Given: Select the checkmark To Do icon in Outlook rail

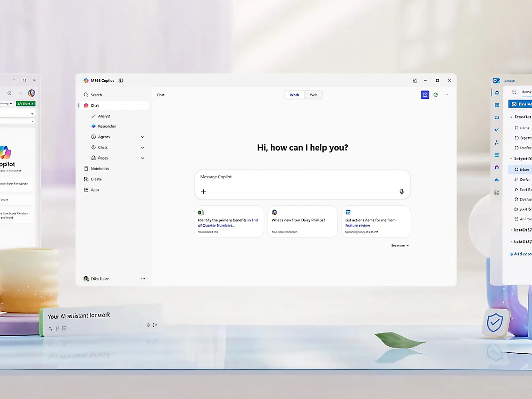Looking at the screenshot, I should (497, 130).
